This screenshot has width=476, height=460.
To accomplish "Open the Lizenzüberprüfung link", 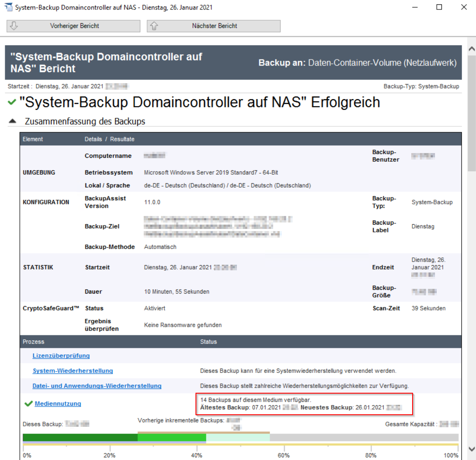I will 61,356.
